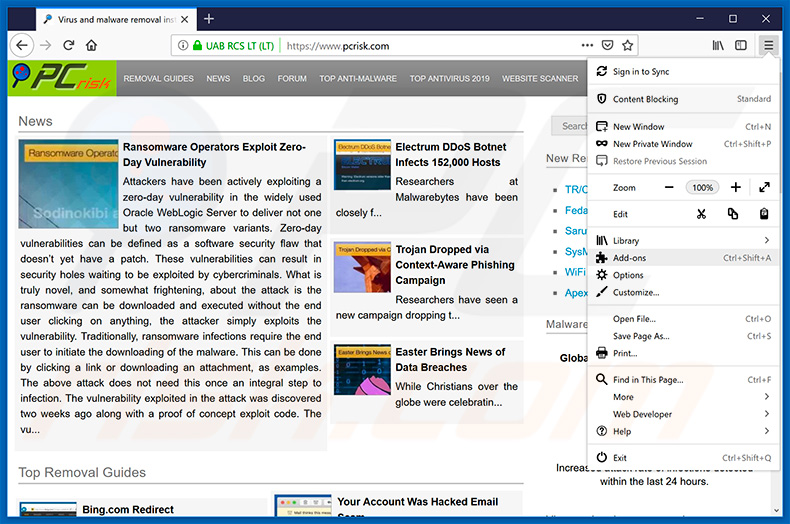Viewport: 790px width, 524px height.
Task: Open a New Window
Action: pos(683,126)
